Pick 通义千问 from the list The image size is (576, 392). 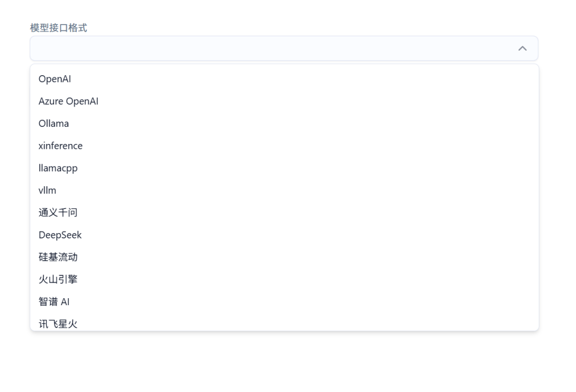click(x=58, y=213)
